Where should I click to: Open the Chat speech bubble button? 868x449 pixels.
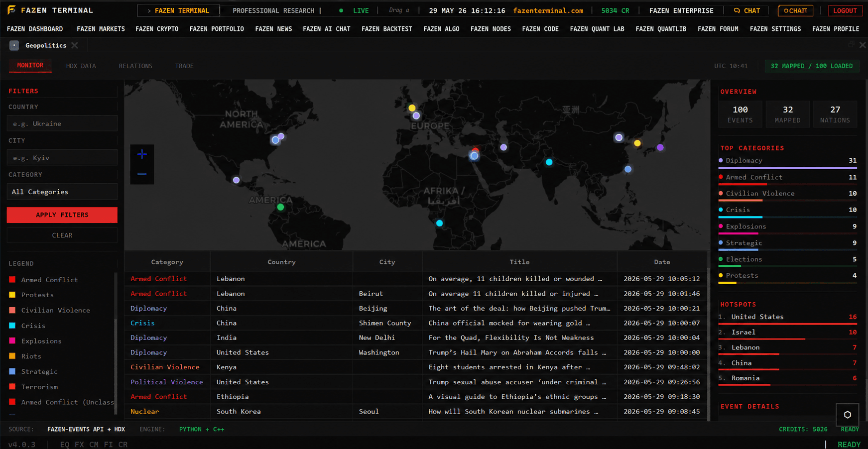747,10
